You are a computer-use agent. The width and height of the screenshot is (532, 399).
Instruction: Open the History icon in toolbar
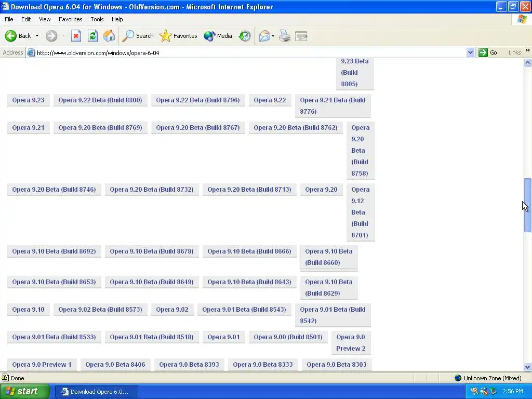tap(245, 36)
